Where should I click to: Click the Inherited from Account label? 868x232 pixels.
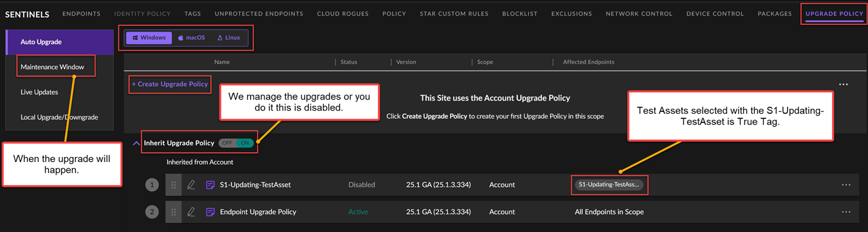(200, 162)
